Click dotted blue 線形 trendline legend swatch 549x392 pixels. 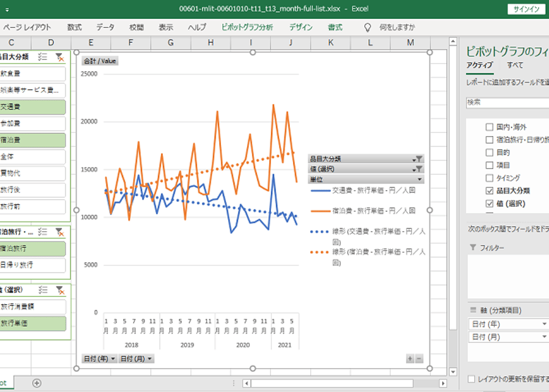pyautogui.click(x=320, y=232)
